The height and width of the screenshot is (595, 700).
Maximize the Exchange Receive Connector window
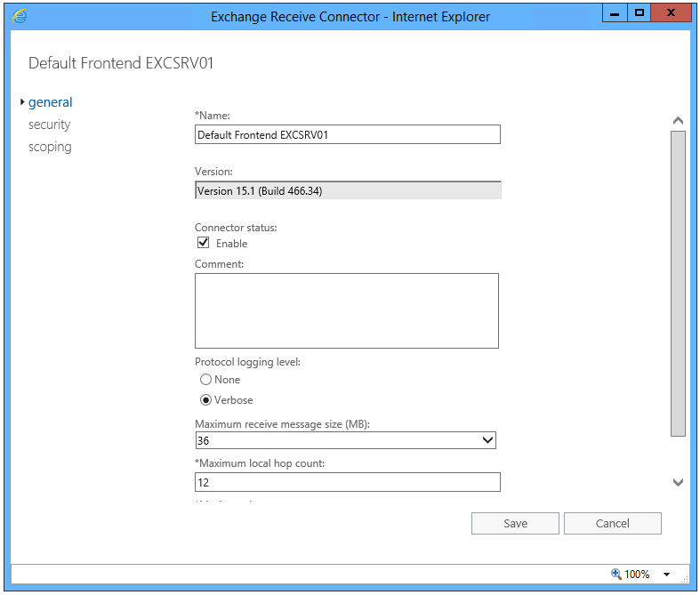point(639,13)
